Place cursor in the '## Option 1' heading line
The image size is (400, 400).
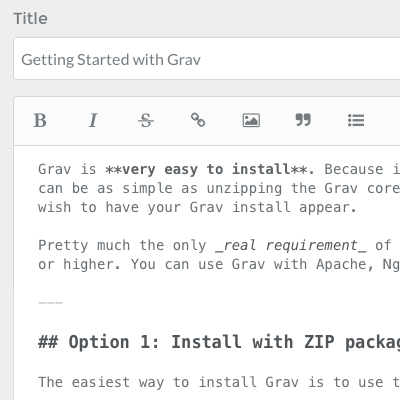pyautogui.click(x=219, y=342)
